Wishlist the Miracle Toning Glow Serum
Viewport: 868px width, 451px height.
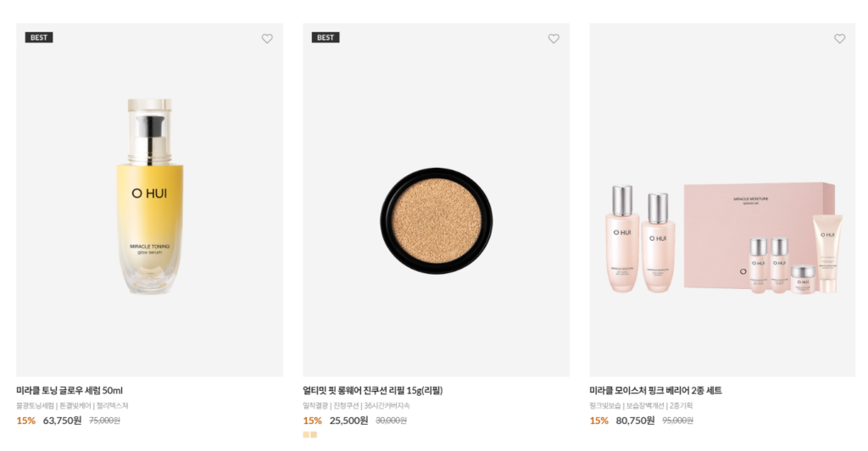pos(267,38)
